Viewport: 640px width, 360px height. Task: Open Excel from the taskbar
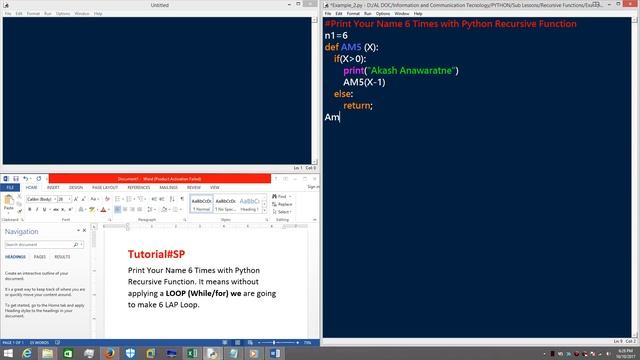point(192,353)
